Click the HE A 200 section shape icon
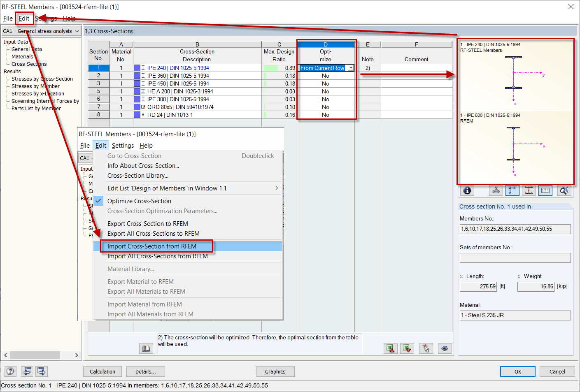 [x=143, y=91]
